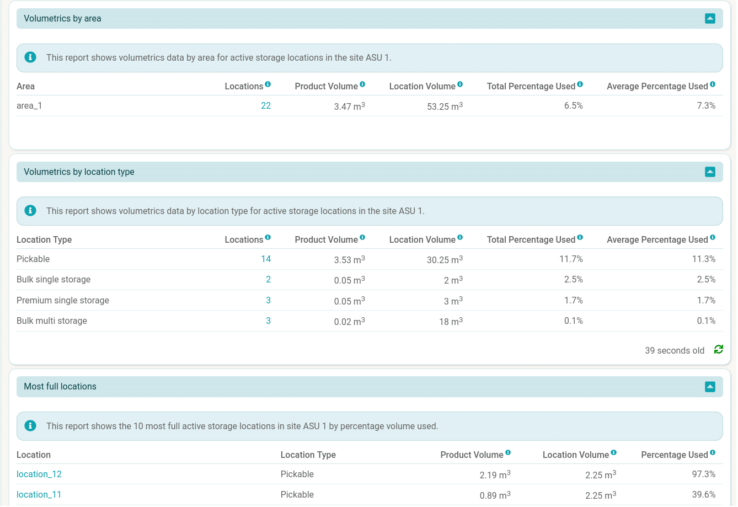Click Location Volume info icon in Most full locations
Screen dimensions: 738x507
point(613,453)
